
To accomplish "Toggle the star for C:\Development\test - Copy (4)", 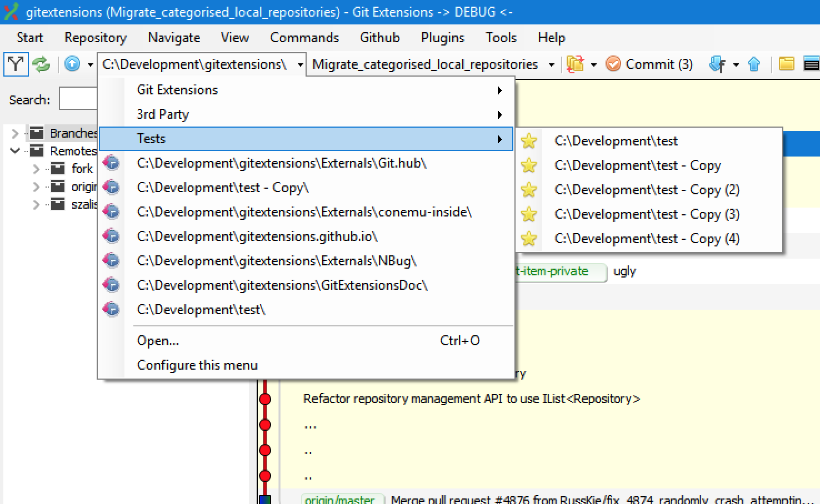I will [x=529, y=239].
